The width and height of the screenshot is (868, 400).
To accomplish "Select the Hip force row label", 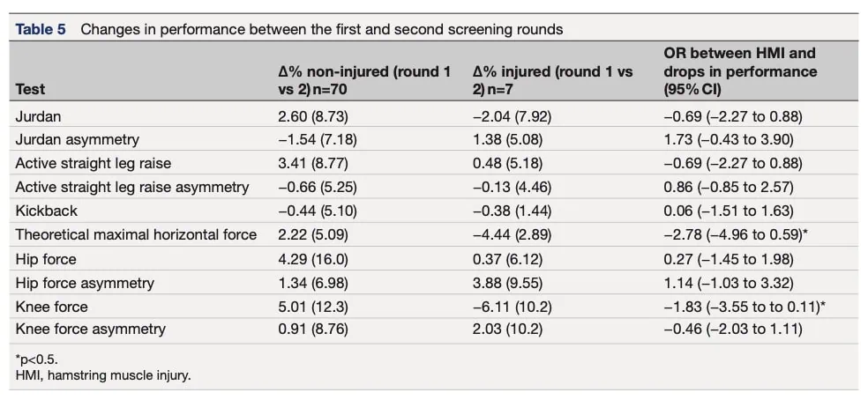I will (45, 259).
